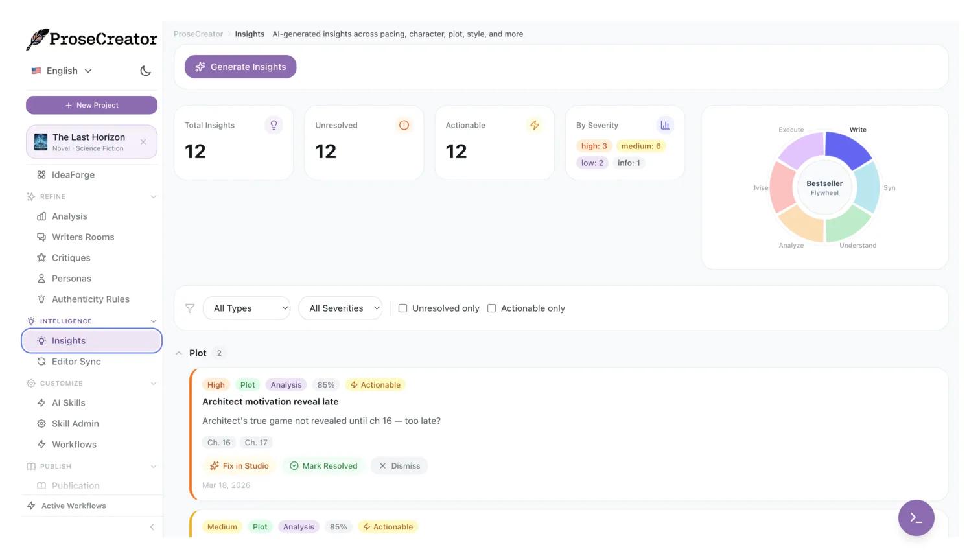Viewport: 980px width, 558px height.
Task: Click the filter funnel icon above the insights list
Action: click(x=190, y=308)
